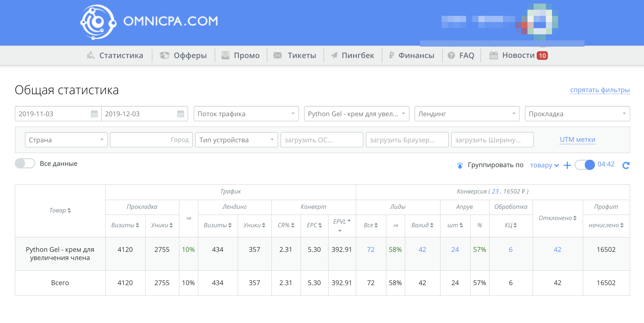Change grouping via товару dropdown
Screen dimensions: 644x323
click(544, 165)
